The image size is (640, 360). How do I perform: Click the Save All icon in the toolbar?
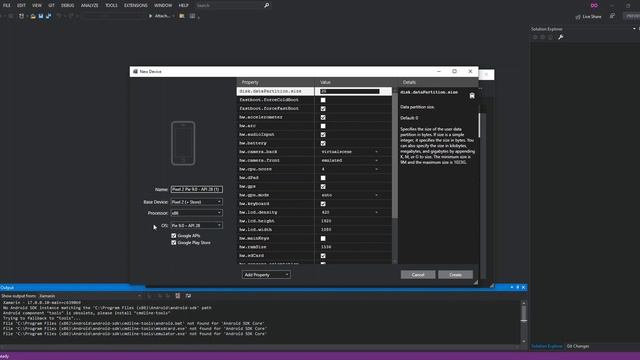49,16
